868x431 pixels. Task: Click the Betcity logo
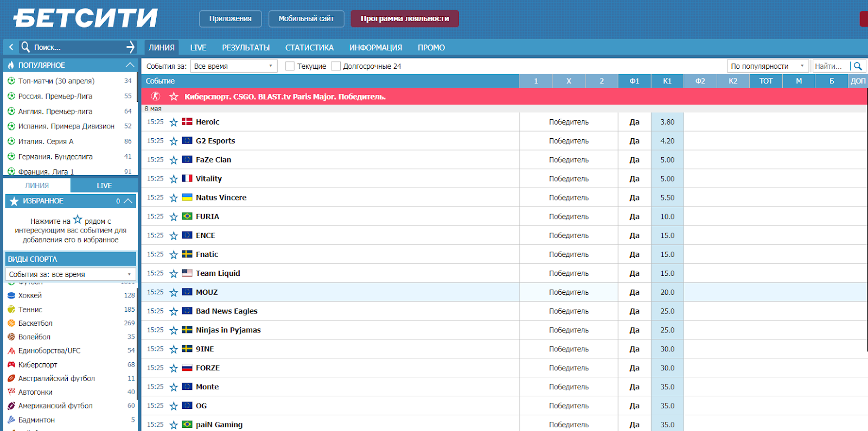point(86,18)
